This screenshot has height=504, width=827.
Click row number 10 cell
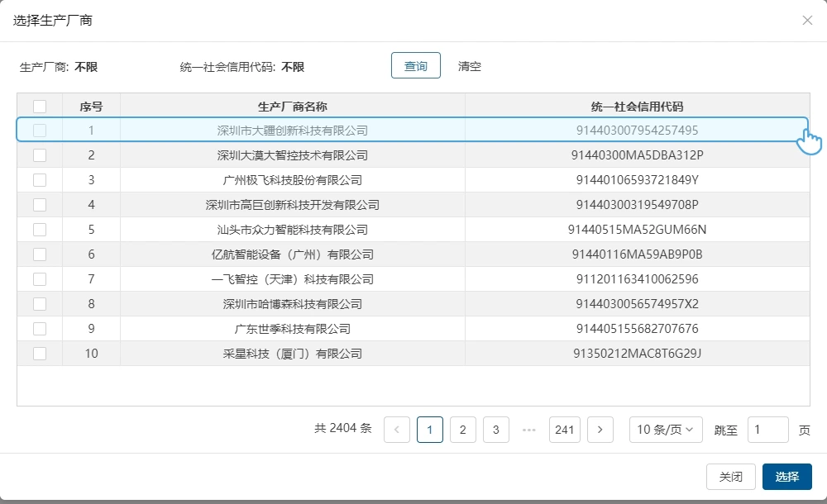91,354
